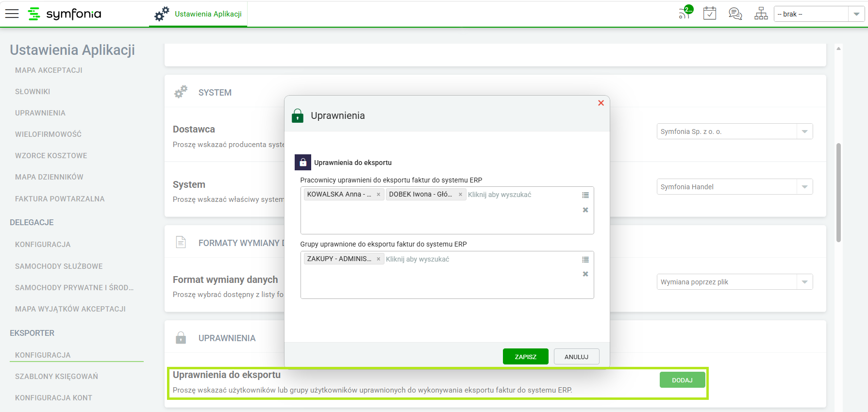Screen dimensions: 868x412
Task: Open employees list selector icon
Action: 585,195
